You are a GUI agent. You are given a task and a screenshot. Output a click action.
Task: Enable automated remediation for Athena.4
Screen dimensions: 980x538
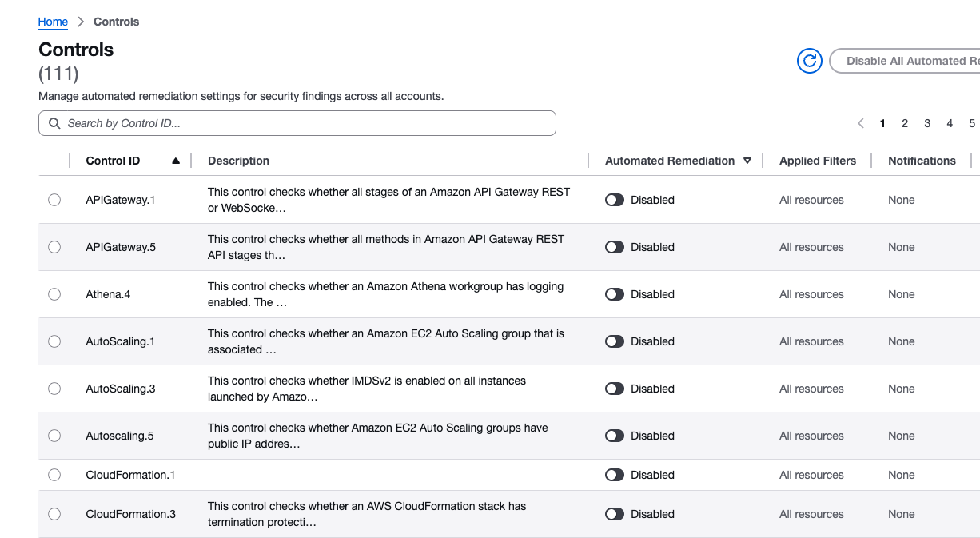[x=615, y=294]
